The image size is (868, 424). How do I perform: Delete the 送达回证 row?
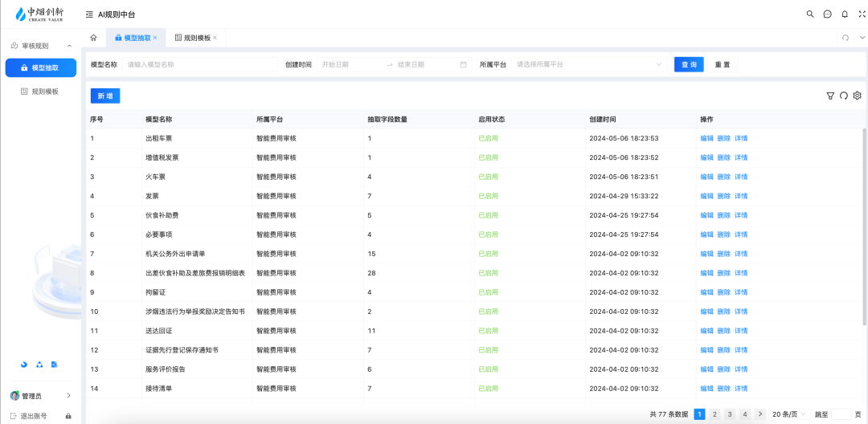point(724,331)
